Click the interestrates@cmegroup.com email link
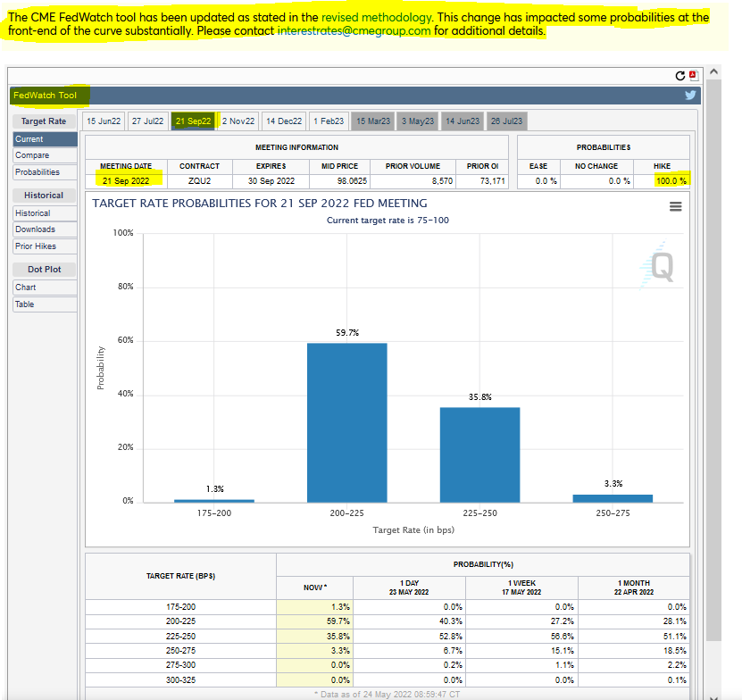Viewport: 742px width, 700px height. click(x=354, y=31)
